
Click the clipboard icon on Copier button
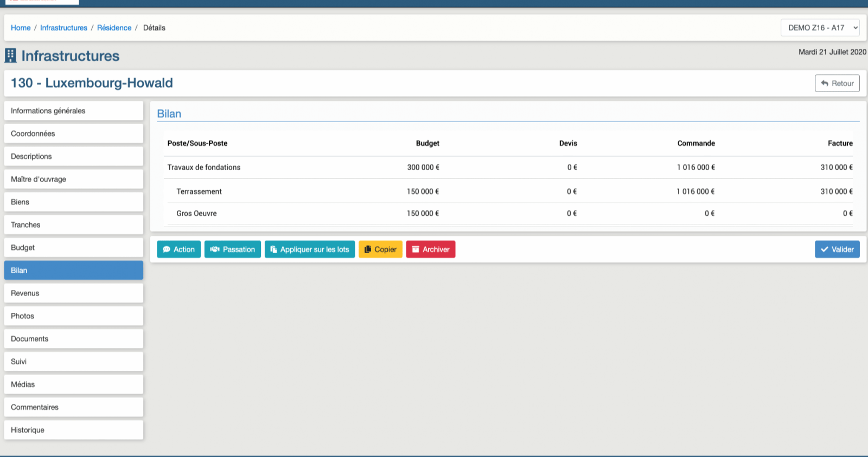coord(368,249)
